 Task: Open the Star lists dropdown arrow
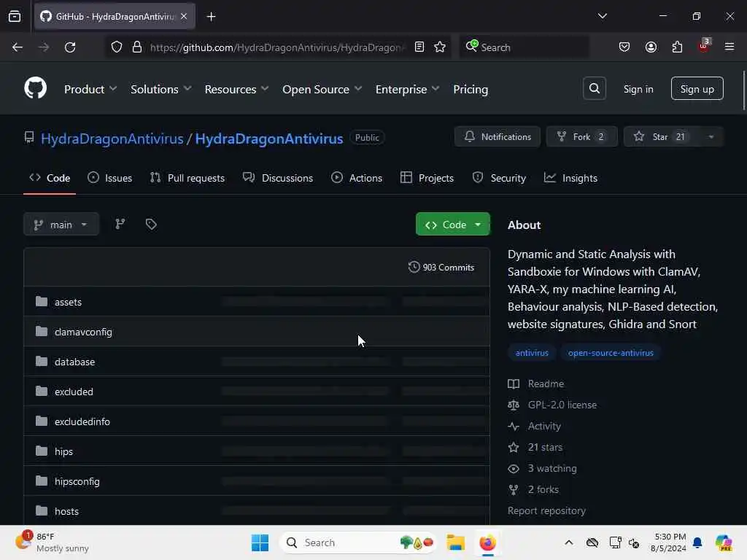(711, 136)
